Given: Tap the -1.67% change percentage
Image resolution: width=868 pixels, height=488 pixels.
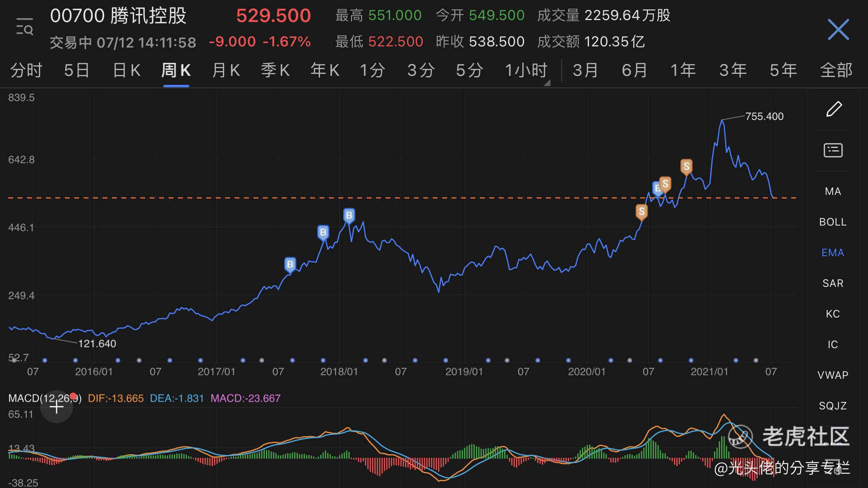Looking at the screenshot, I should click(287, 42).
